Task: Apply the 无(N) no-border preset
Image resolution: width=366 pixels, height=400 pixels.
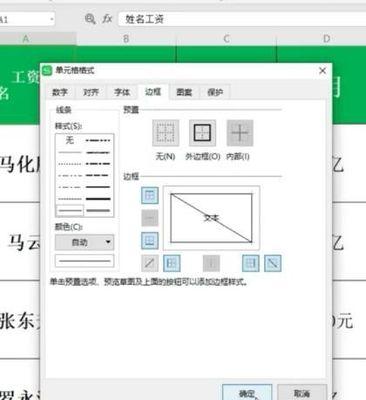Action: point(166,133)
